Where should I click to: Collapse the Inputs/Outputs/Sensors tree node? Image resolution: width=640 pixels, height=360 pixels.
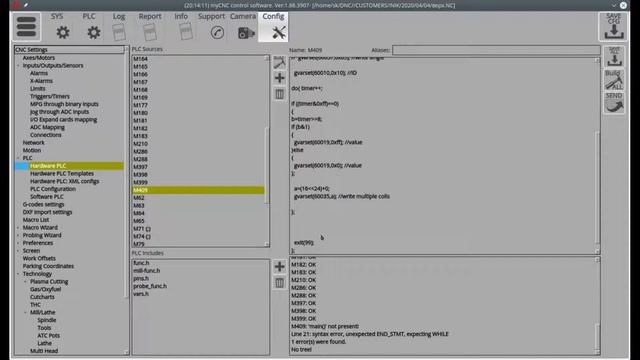pyautogui.click(x=18, y=65)
